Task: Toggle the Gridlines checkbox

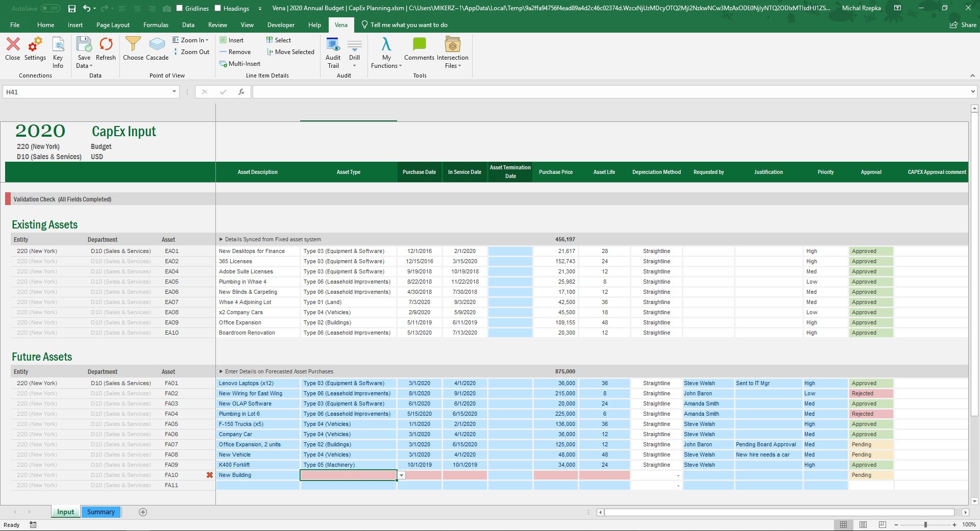Action: [x=180, y=8]
